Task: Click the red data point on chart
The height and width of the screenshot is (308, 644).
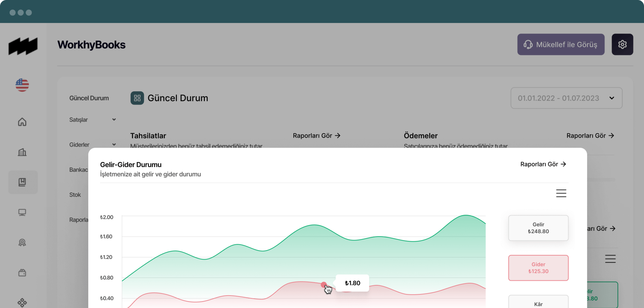Action: pos(324,285)
